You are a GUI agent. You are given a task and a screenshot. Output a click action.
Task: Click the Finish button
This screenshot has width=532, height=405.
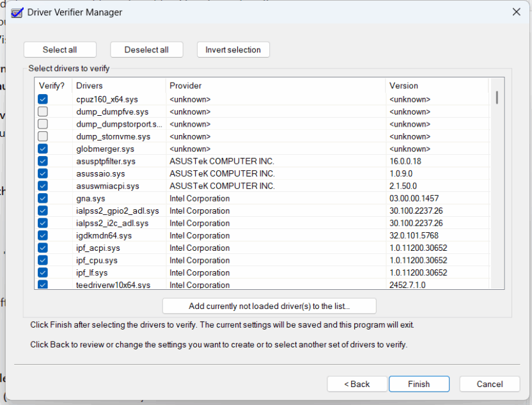419,384
